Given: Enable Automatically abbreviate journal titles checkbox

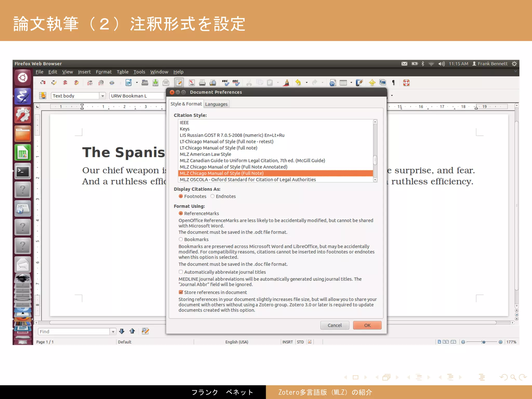Looking at the screenshot, I should pos(181,272).
